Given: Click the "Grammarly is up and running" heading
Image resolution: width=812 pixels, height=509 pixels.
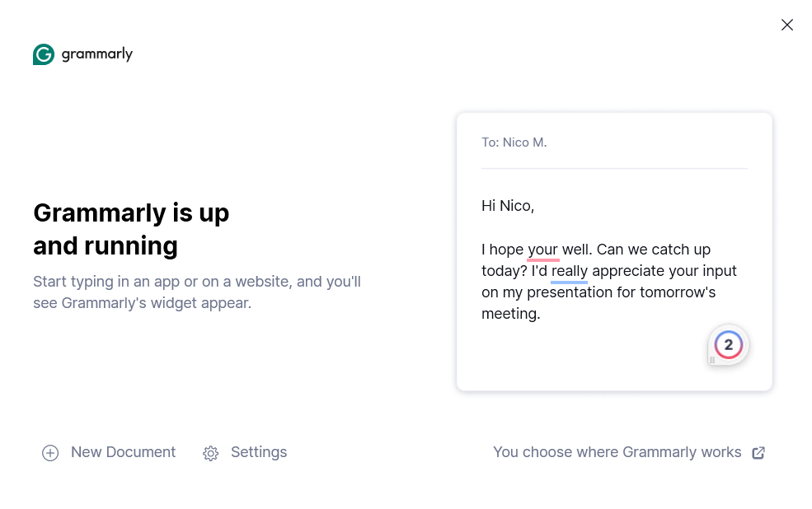Looking at the screenshot, I should (131, 229).
